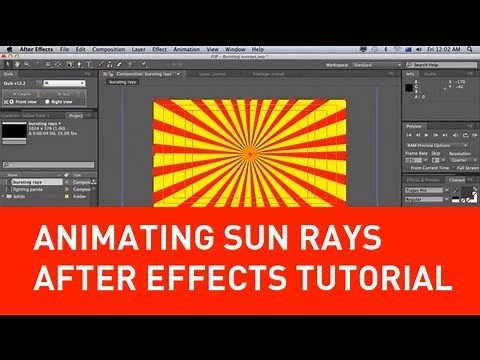Click the Search Help field

click(x=442, y=65)
